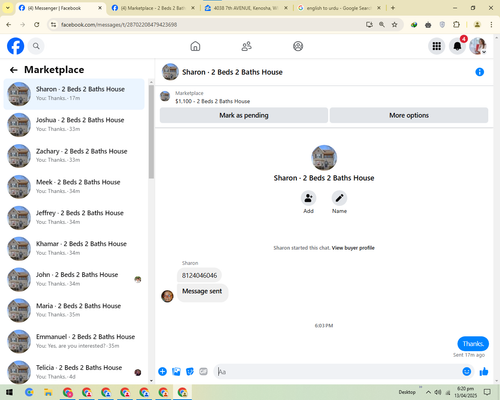The image size is (500, 400).
Task: Open the Facebook menu grid icon
Action: 437,46
